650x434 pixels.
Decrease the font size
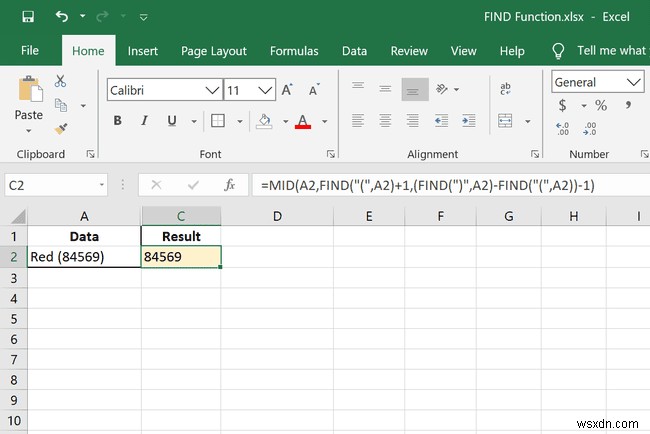tap(314, 90)
